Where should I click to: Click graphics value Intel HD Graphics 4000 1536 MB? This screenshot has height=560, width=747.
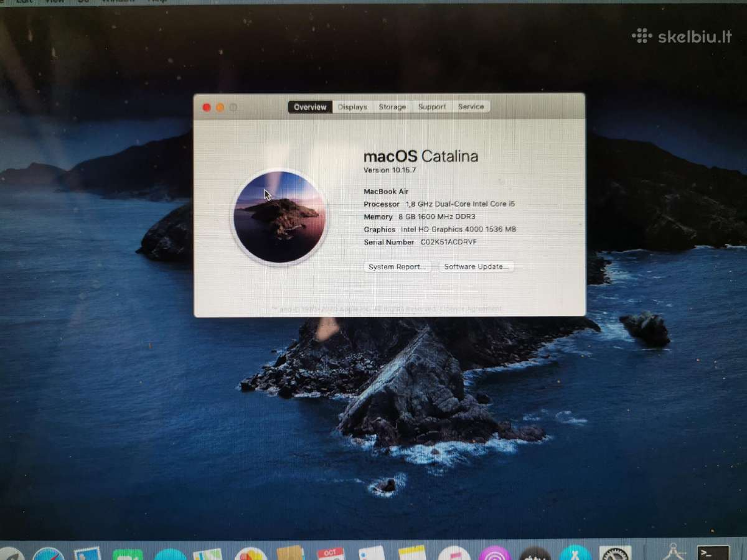[x=458, y=229]
